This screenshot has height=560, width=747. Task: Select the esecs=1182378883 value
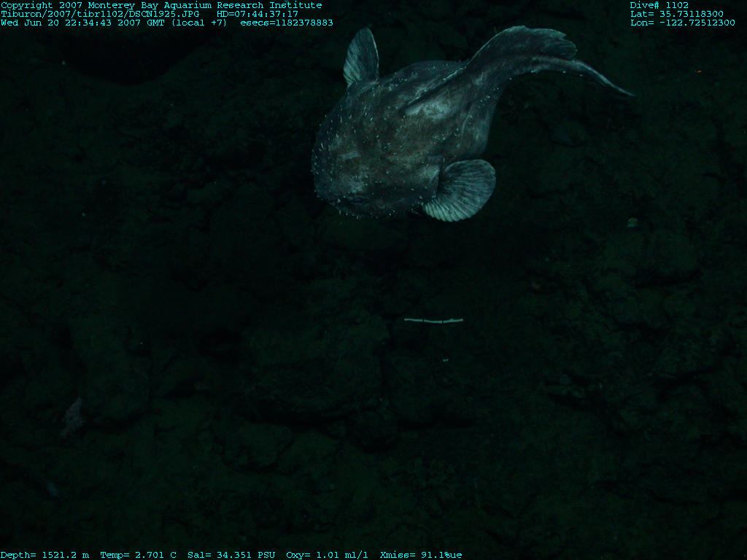coord(287,23)
